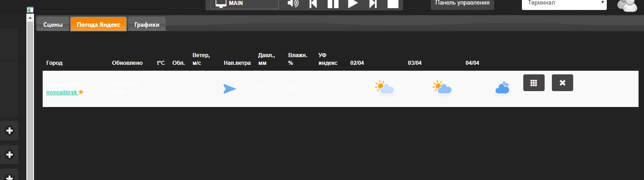Screen dimensions: 644x180
Task: Skip to previous track in player
Action: click(x=313, y=4)
